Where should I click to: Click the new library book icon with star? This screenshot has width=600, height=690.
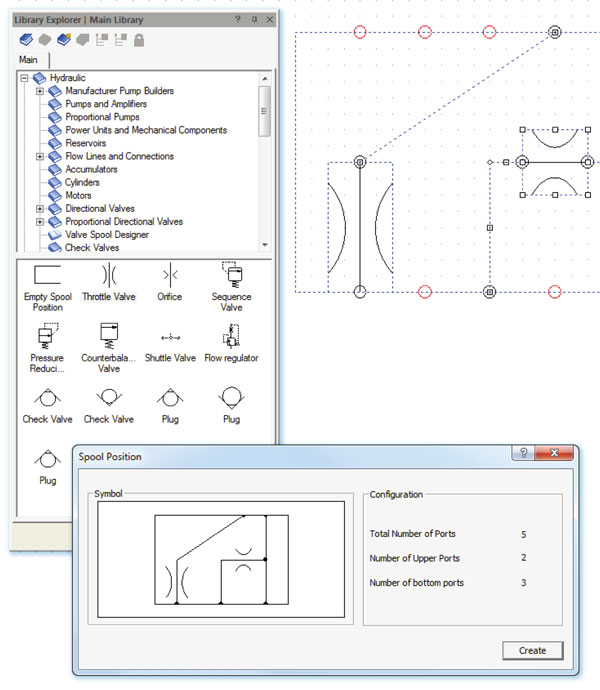64,40
